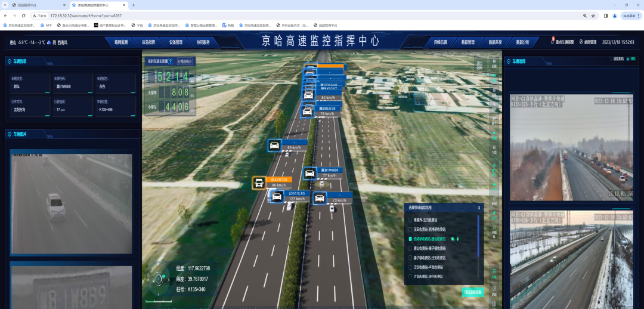Open the 数据共享 tab
The width and height of the screenshot is (644, 309).
[496, 42]
